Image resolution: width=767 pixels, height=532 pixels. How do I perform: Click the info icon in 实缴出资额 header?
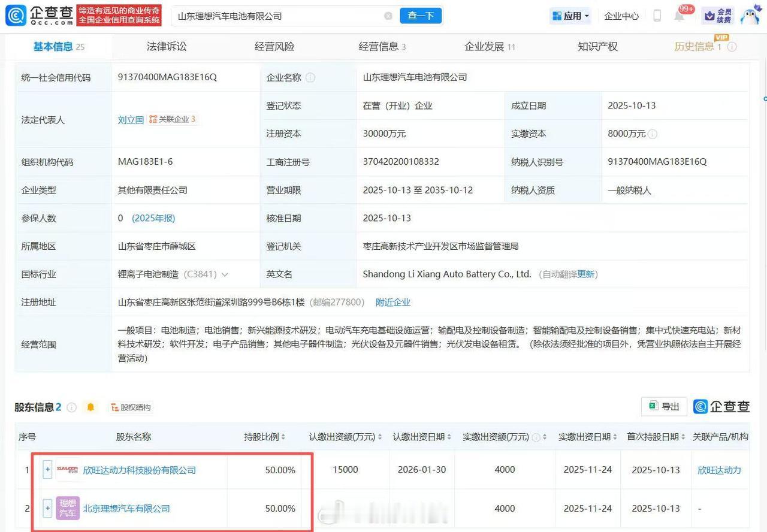point(536,437)
